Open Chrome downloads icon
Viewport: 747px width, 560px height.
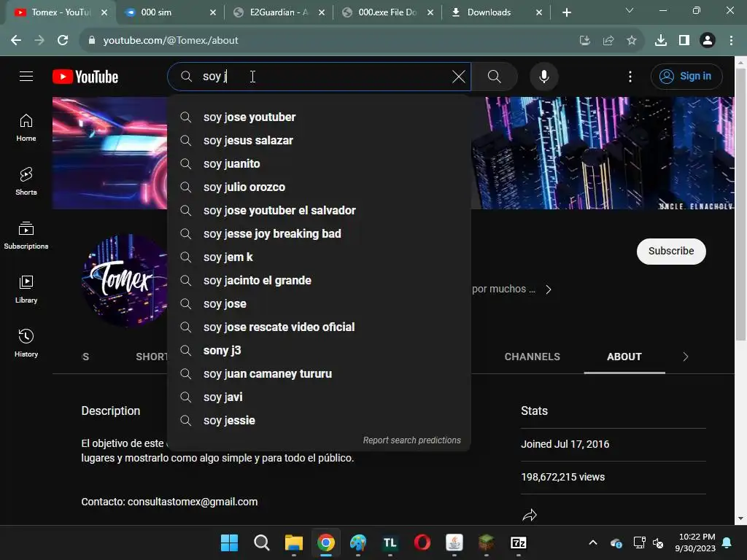tap(661, 41)
